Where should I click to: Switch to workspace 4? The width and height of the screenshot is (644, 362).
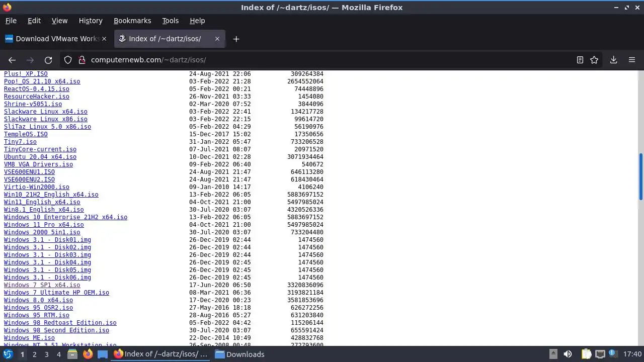[x=58, y=354]
